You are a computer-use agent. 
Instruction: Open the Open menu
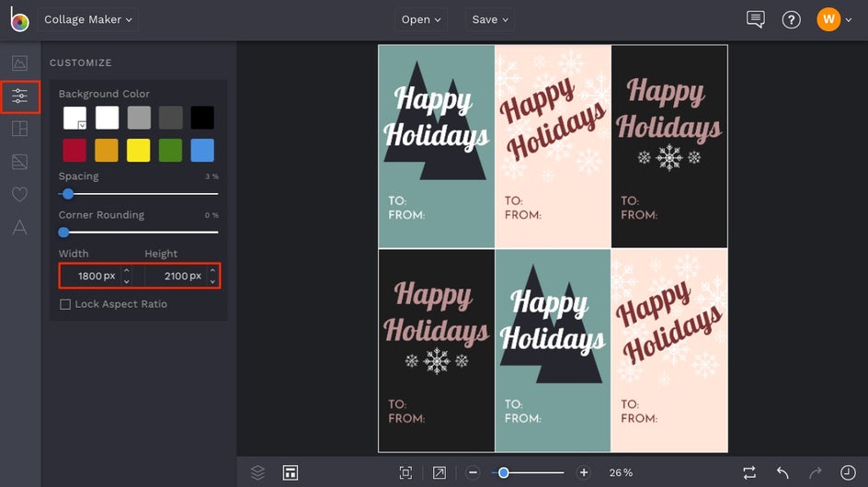click(421, 19)
